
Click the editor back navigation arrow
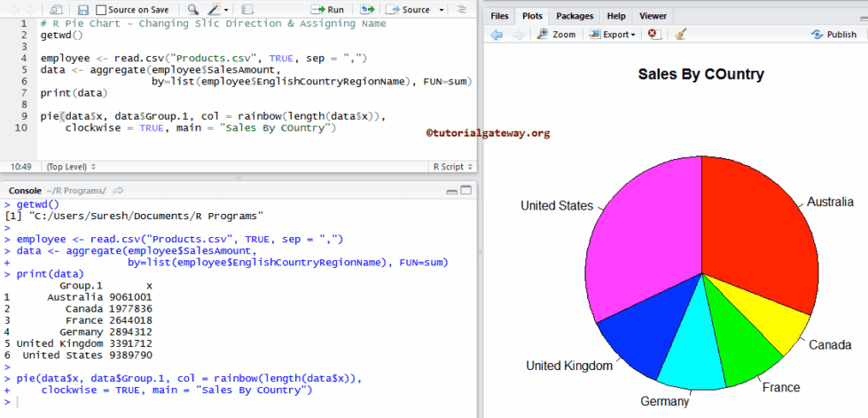tap(13, 10)
